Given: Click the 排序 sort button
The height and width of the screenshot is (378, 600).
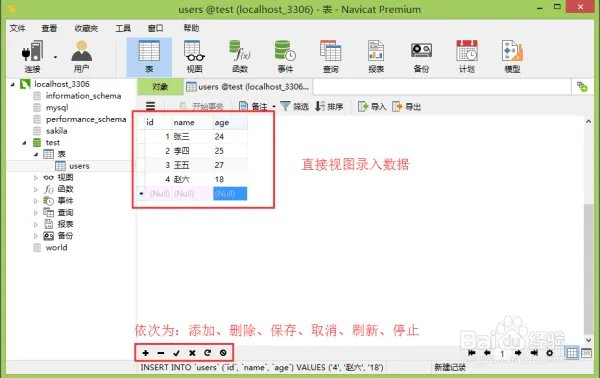Looking at the screenshot, I should (x=329, y=106).
